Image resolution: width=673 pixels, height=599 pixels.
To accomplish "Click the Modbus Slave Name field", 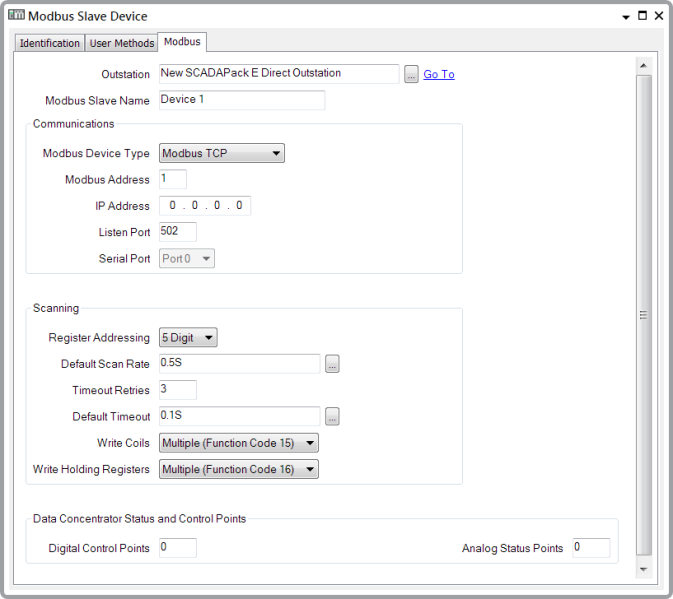I will 242,100.
